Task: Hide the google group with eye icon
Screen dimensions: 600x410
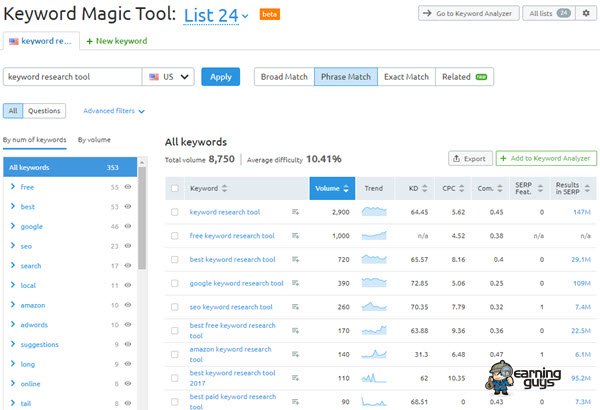Action: (128, 226)
